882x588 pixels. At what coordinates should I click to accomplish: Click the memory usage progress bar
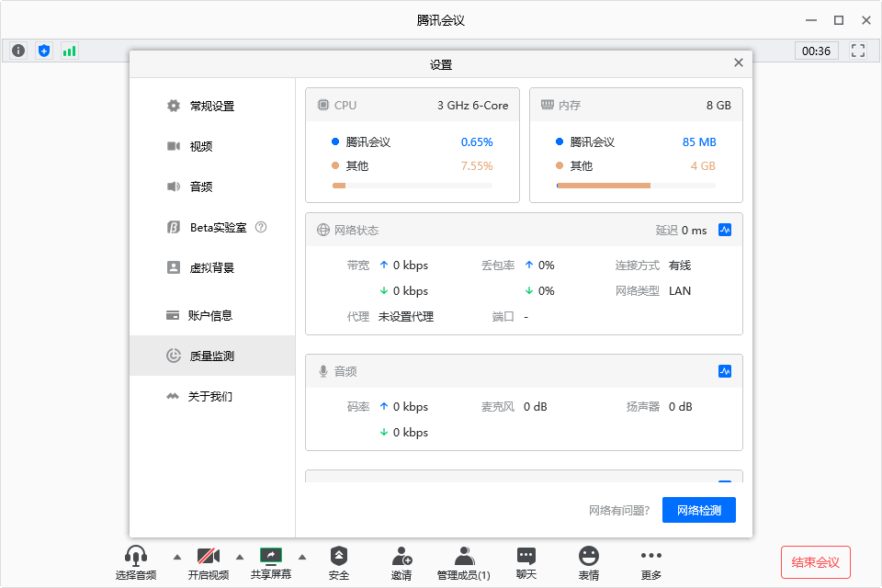click(636, 186)
